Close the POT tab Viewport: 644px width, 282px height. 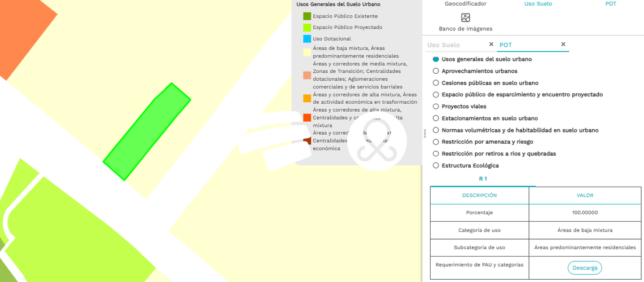pyautogui.click(x=563, y=45)
